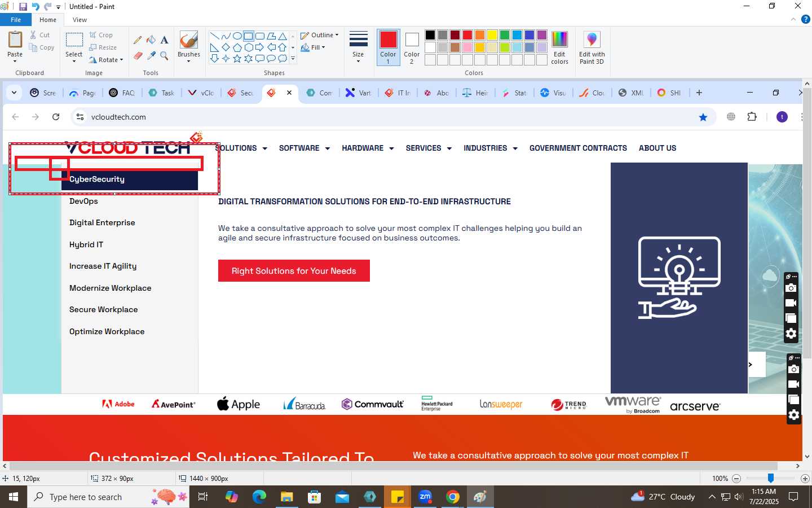
Task: Pick the black color swatch
Action: [x=430, y=35]
